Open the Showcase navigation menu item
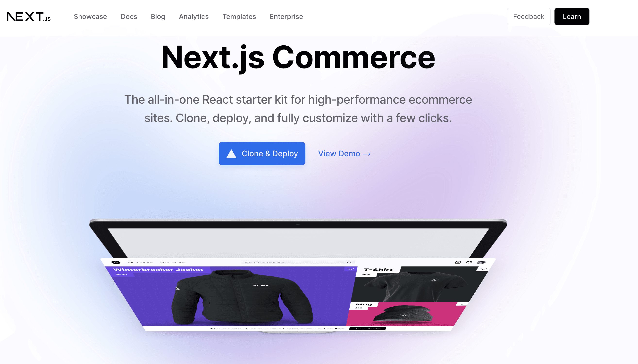The width and height of the screenshot is (638, 364). tap(90, 16)
